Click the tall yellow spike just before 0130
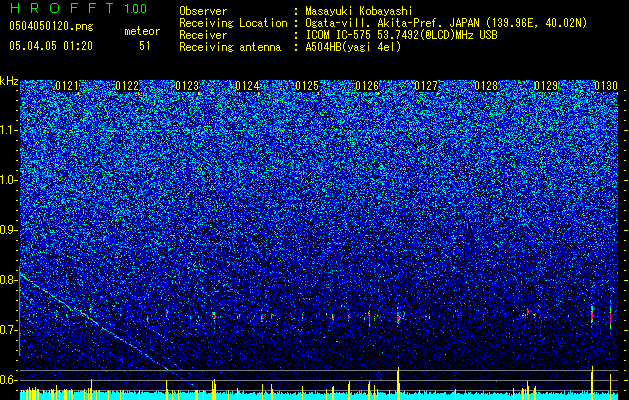 coord(592,383)
